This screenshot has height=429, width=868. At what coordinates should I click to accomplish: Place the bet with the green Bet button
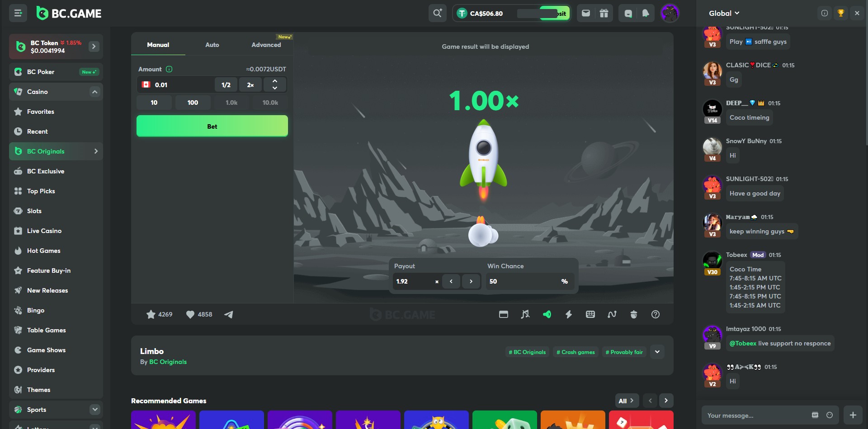click(212, 126)
